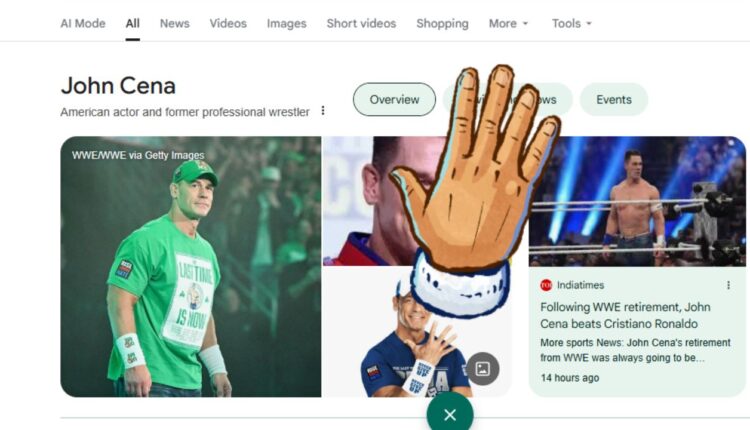Open the AI Mode tab
This screenshot has height=430, width=750.
pyautogui.click(x=83, y=23)
